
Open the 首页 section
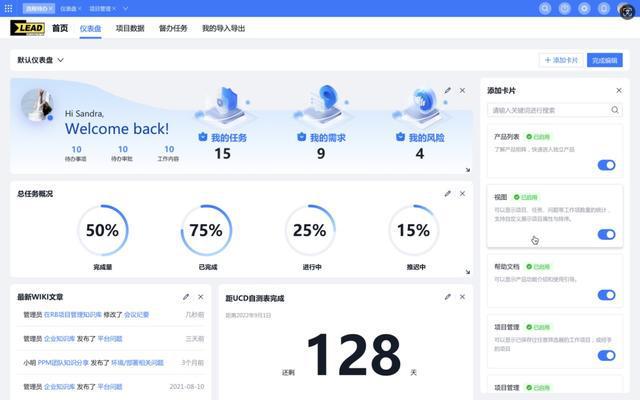60,28
